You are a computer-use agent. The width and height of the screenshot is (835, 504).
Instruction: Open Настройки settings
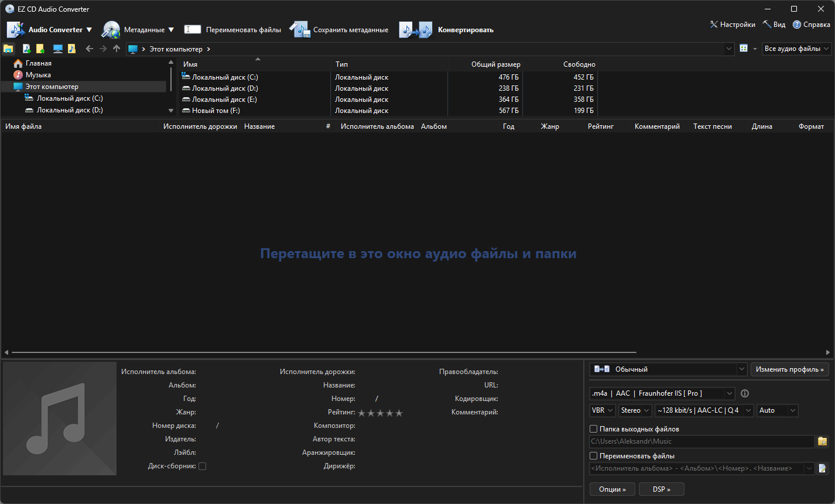tap(733, 25)
